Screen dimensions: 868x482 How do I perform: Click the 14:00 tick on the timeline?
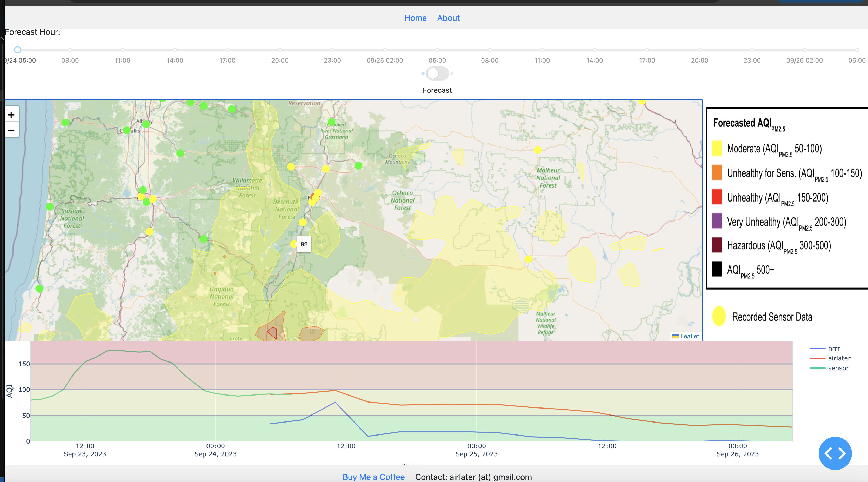175,50
